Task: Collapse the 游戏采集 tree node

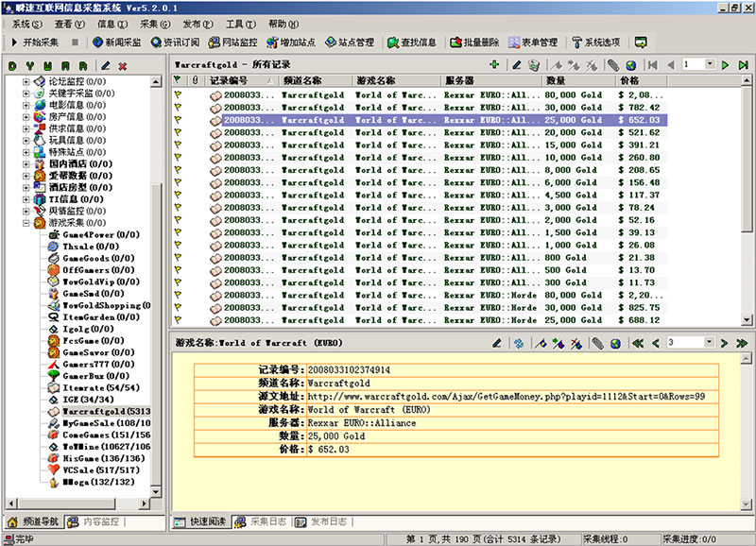Action: click(x=26, y=223)
